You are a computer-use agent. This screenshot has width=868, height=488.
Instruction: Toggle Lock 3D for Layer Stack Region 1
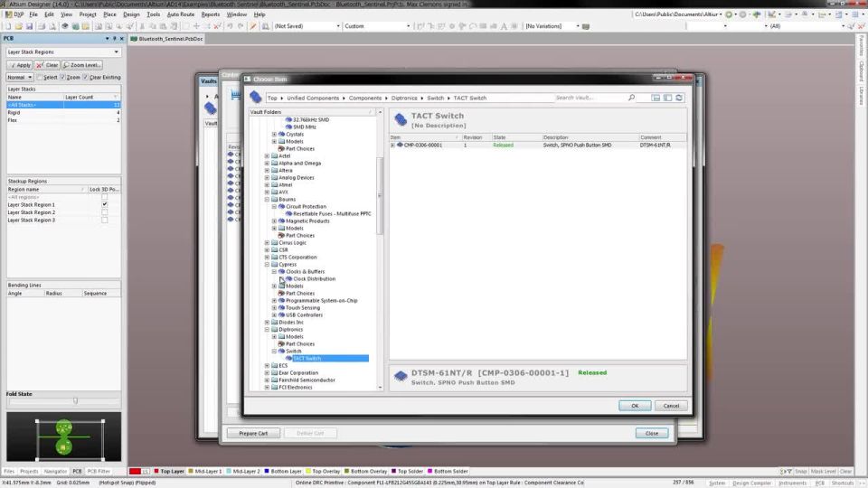(104, 205)
